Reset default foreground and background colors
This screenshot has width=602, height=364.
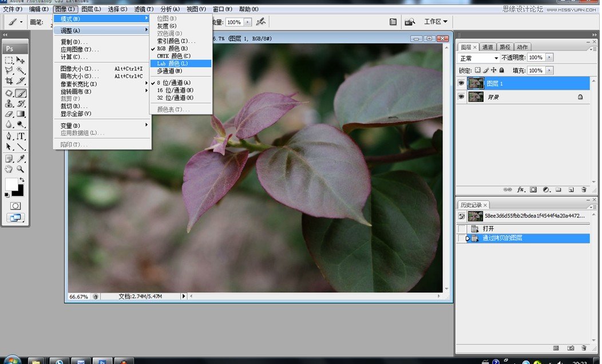(7, 195)
